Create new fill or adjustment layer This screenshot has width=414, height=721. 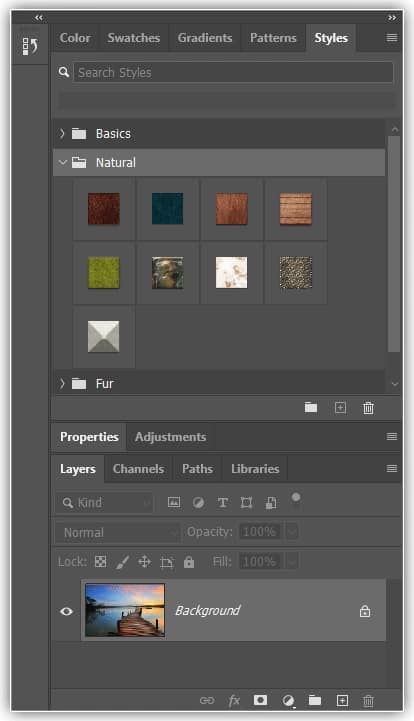pos(288,701)
